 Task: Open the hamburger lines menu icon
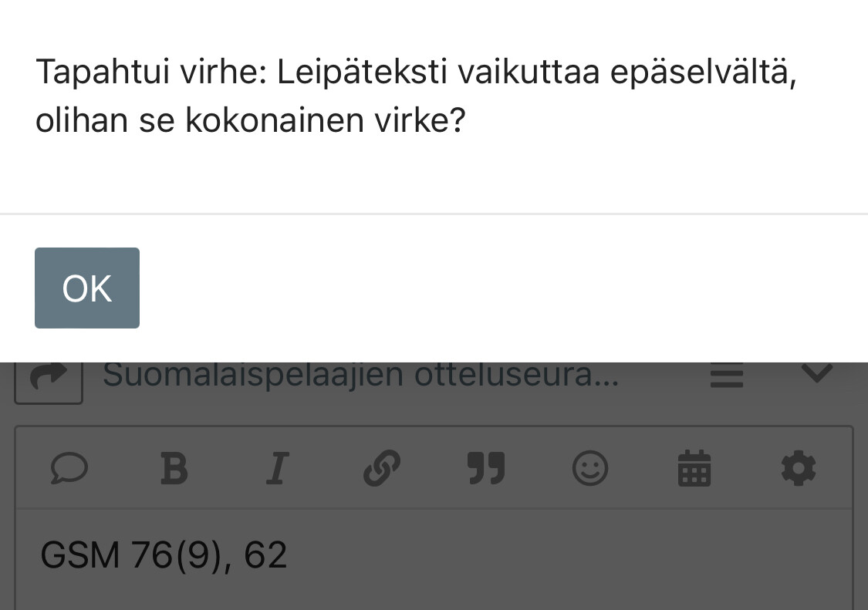tap(727, 376)
